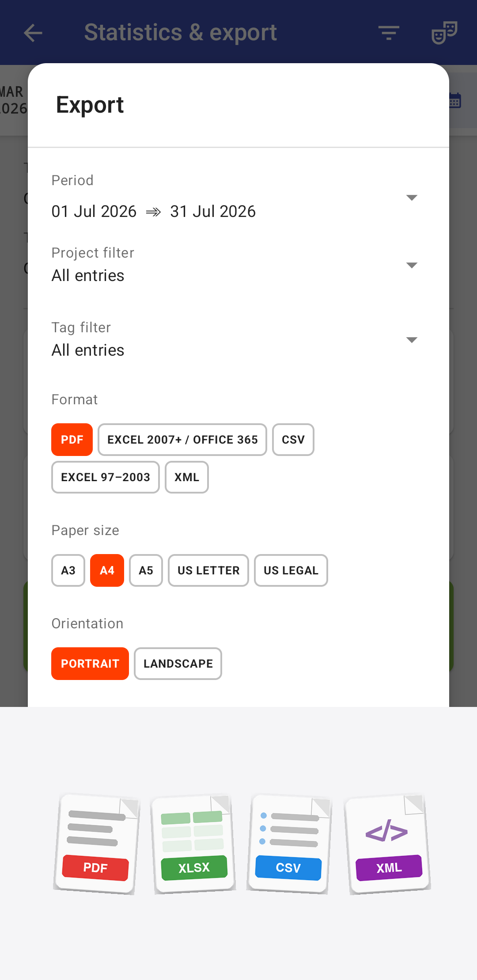Image resolution: width=477 pixels, height=980 pixels.
Task: Select US Letter paper size
Action: pos(208,570)
